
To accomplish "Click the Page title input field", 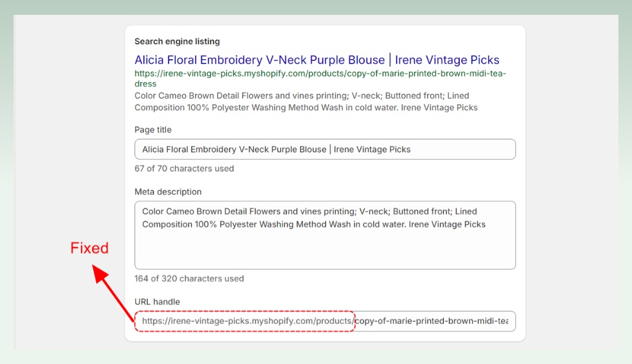I will (325, 149).
